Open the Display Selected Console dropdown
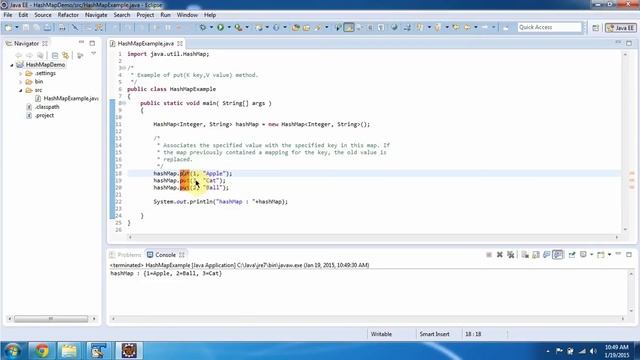The width and height of the screenshot is (640, 360). [x=591, y=255]
